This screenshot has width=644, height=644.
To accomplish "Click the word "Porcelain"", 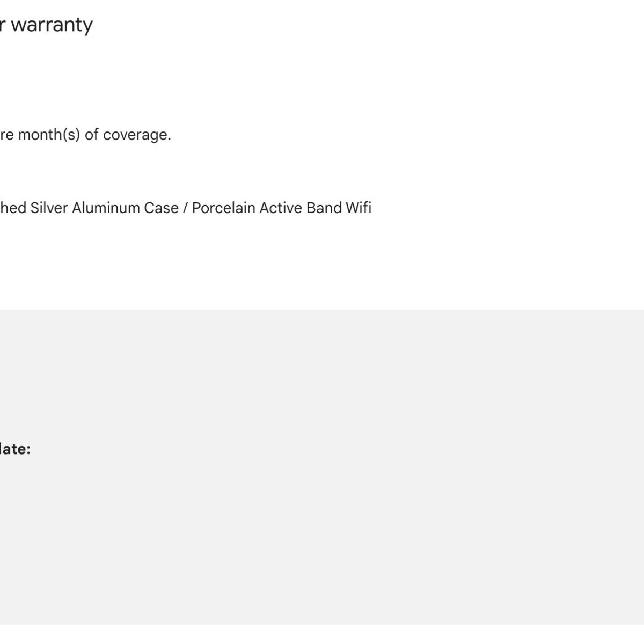I will pyautogui.click(x=223, y=208).
